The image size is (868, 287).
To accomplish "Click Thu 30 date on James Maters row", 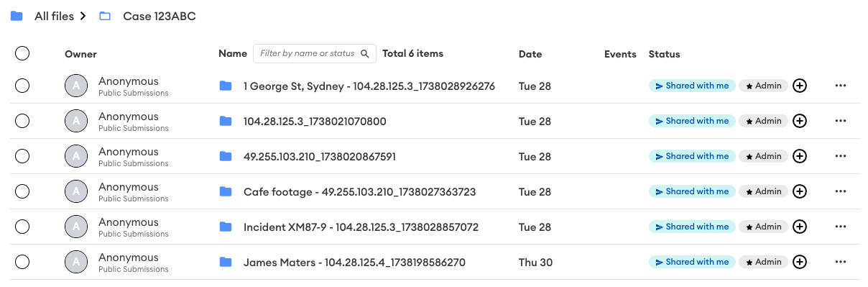I will tap(535, 263).
